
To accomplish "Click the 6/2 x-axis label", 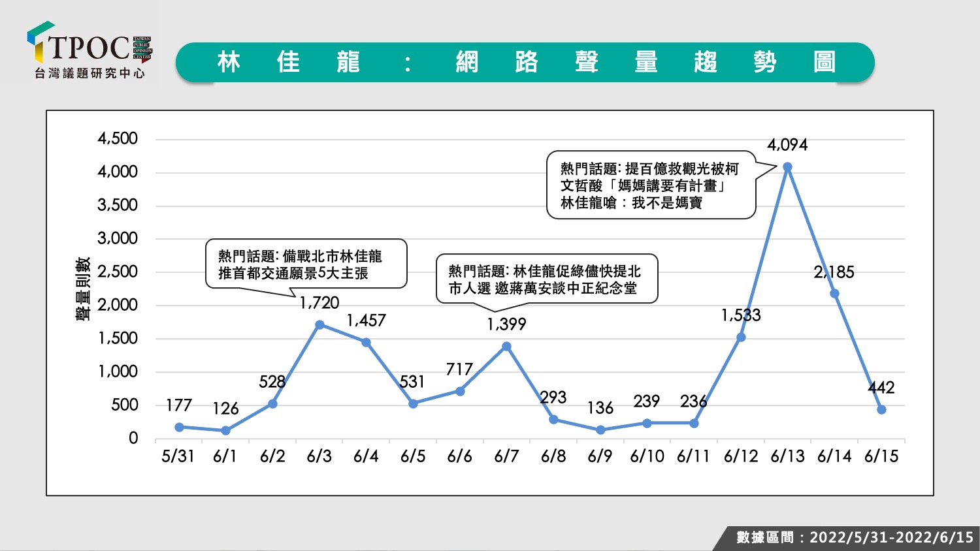I will tap(272, 456).
